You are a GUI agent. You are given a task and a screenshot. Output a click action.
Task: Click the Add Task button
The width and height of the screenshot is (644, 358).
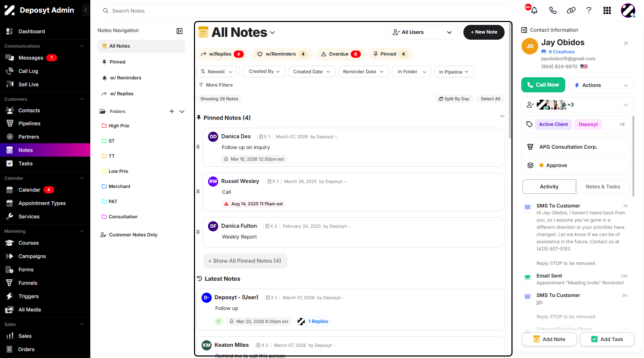(x=607, y=339)
